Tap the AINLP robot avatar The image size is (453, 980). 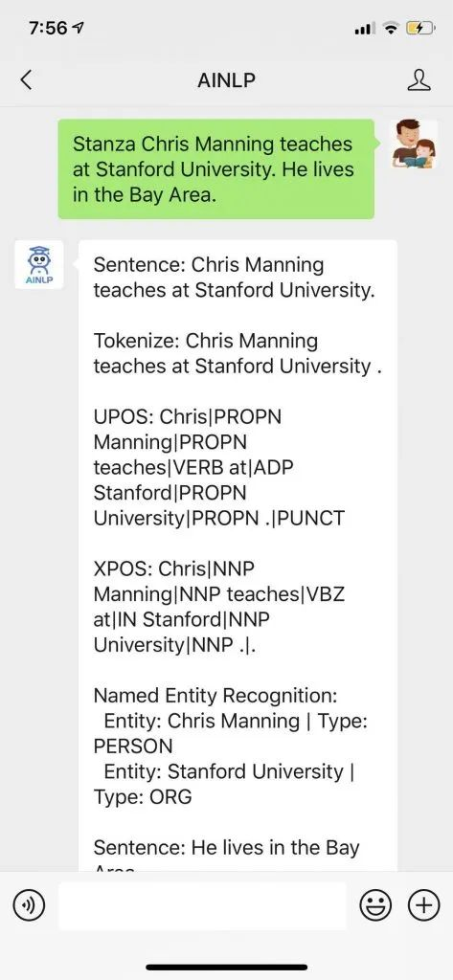pos(39,264)
